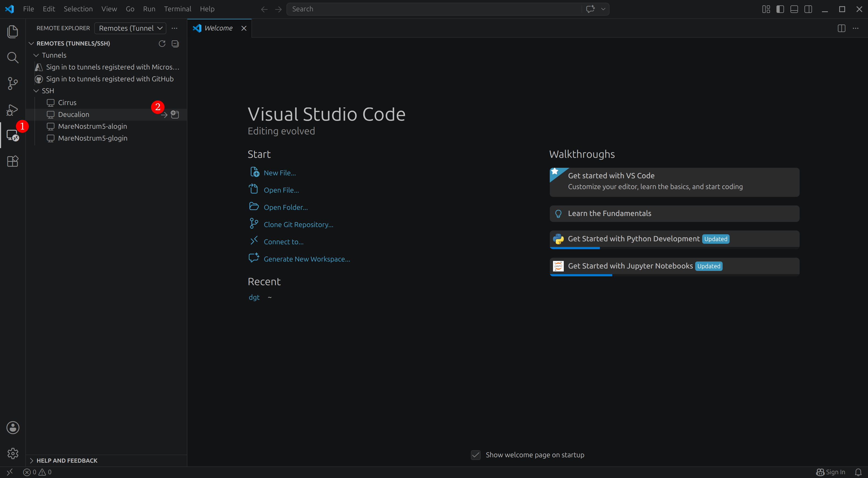Connect Deucalion in current window arrow
The height and width of the screenshot is (478, 868).
click(164, 115)
